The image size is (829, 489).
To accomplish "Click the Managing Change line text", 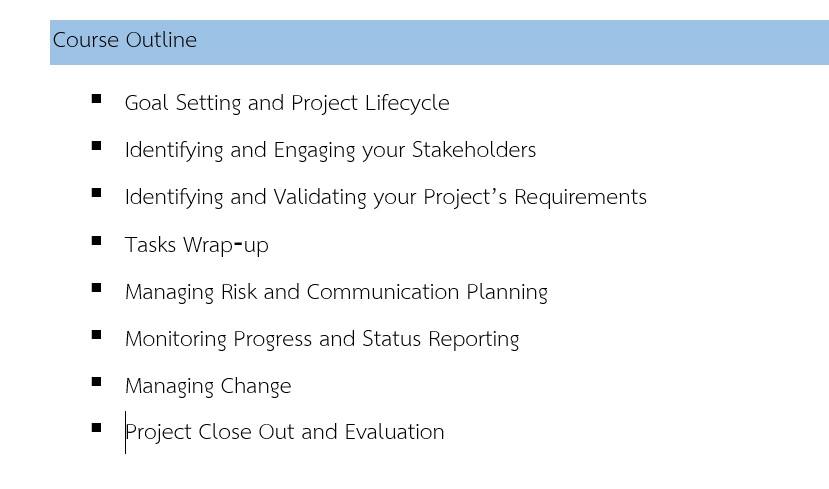I will tap(208, 386).
